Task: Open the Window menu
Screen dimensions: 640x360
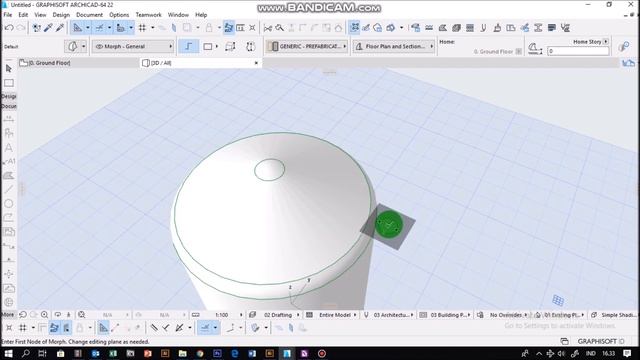Action: coord(178,15)
